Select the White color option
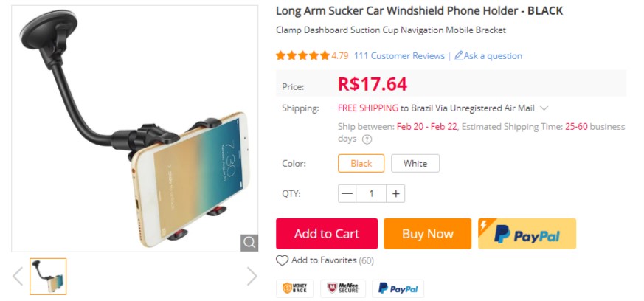The height and width of the screenshot is (301, 644). point(415,163)
